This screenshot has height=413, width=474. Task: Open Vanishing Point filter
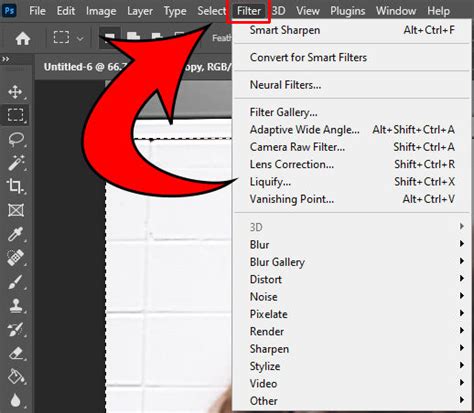pyautogui.click(x=352, y=199)
